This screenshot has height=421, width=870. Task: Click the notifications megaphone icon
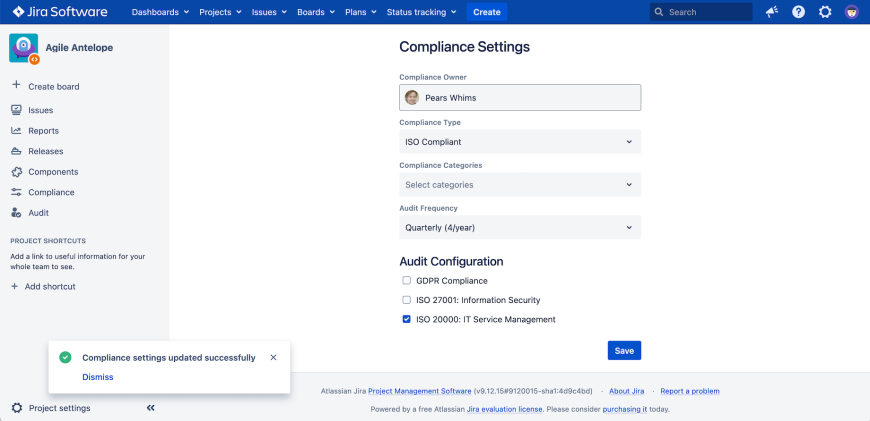(772, 12)
